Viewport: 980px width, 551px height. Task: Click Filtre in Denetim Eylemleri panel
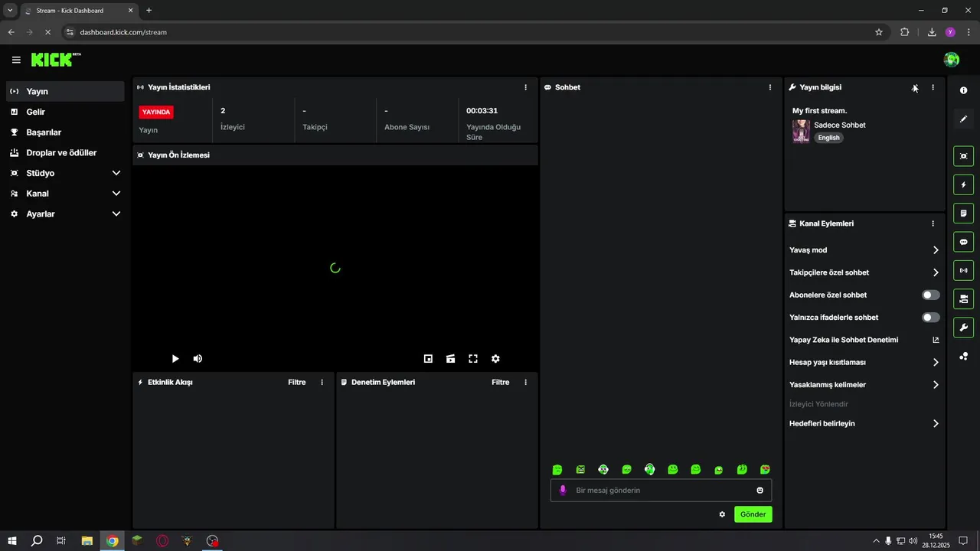click(x=500, y=382)
